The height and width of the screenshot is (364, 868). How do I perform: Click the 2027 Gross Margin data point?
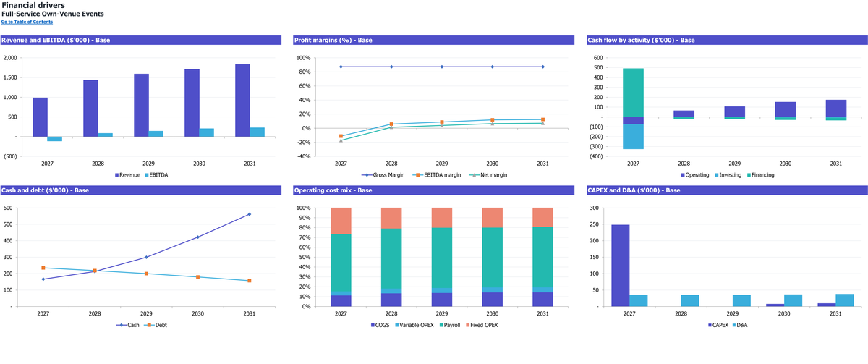point(341,67)
